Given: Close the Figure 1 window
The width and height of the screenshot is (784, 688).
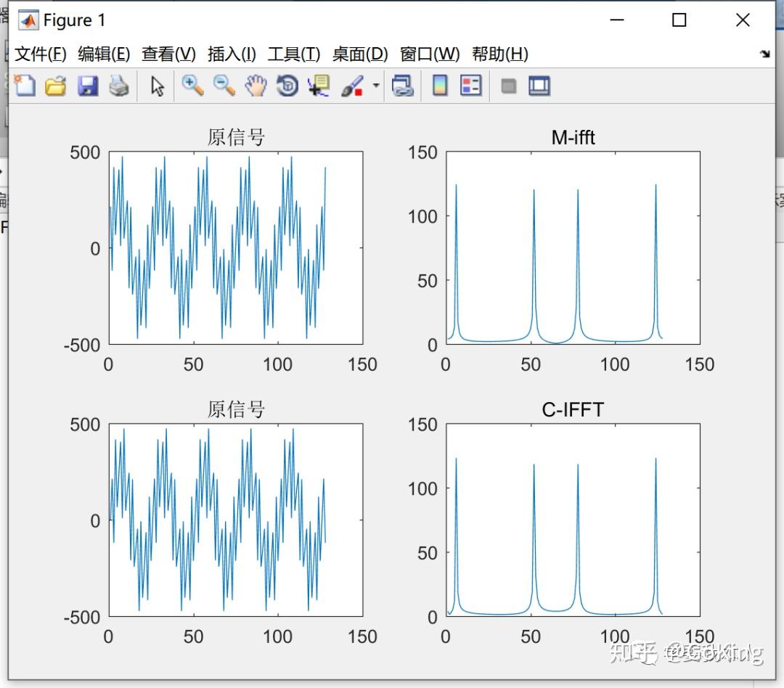Looking at the screenshot, I should coord(743,20).
